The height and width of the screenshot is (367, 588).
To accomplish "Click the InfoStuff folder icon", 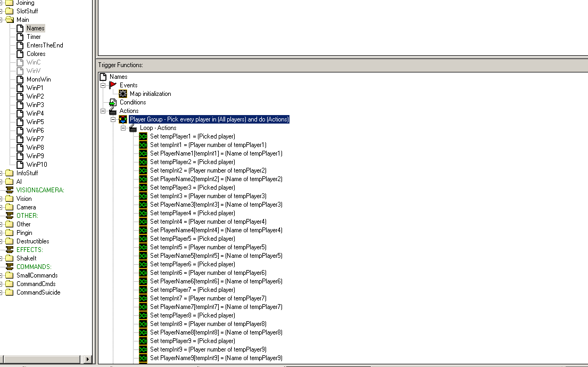I will point(10,173).
